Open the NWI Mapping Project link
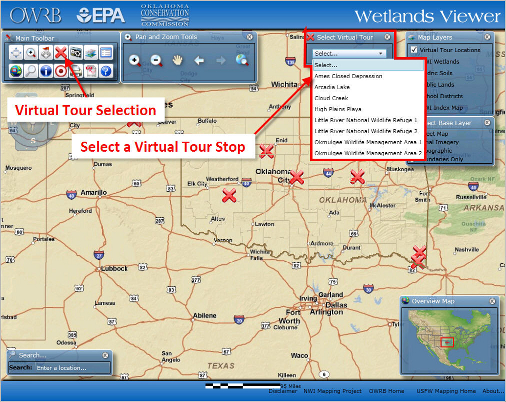The width and height of the screenshot is (506, 402). coord(332,391)
